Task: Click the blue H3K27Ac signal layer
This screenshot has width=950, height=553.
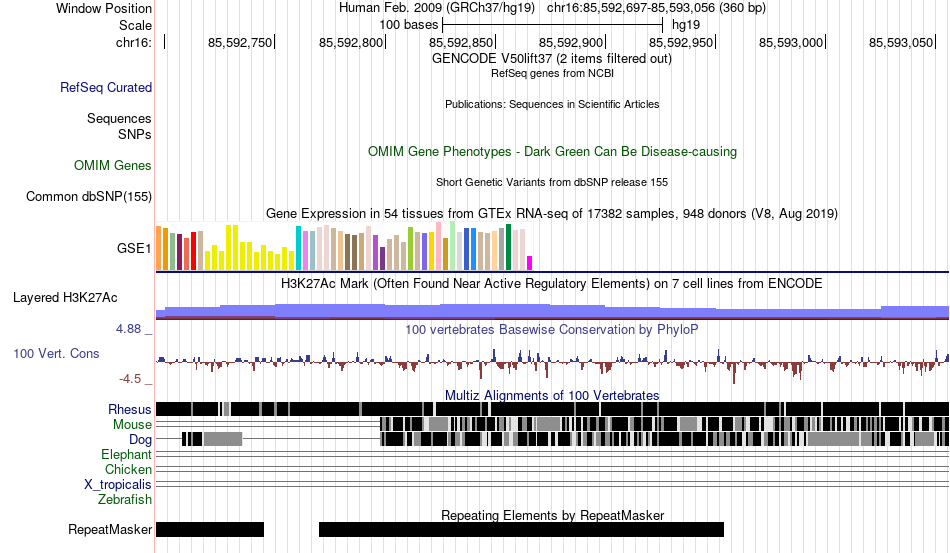Action: click(x=552, y=311)
